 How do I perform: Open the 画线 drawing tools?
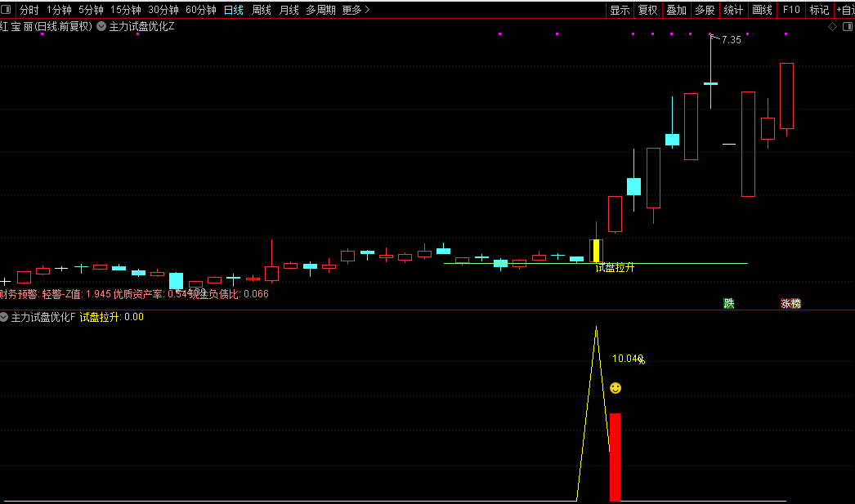click(763, 10)
